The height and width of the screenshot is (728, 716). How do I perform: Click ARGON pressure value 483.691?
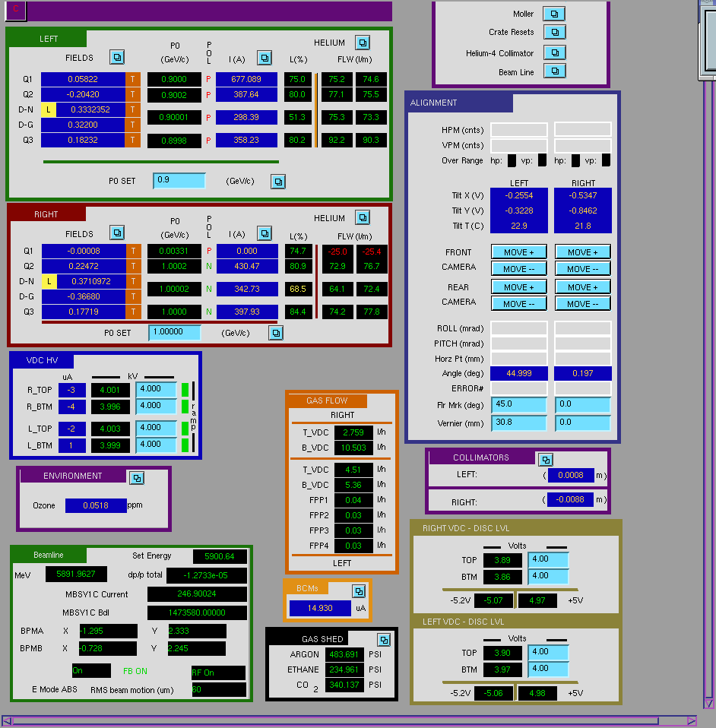[344, 654]
